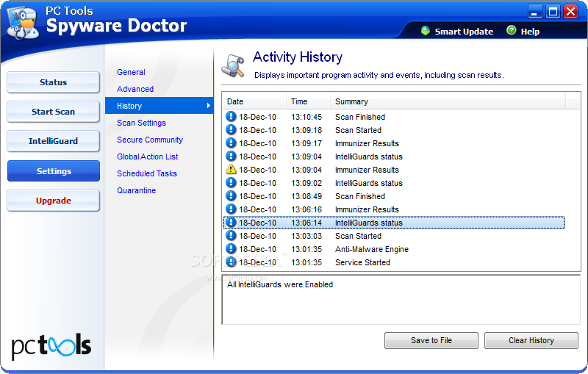Click info icon on Anti-Malware Engine row
588x374 pixels.
(231, 248)
